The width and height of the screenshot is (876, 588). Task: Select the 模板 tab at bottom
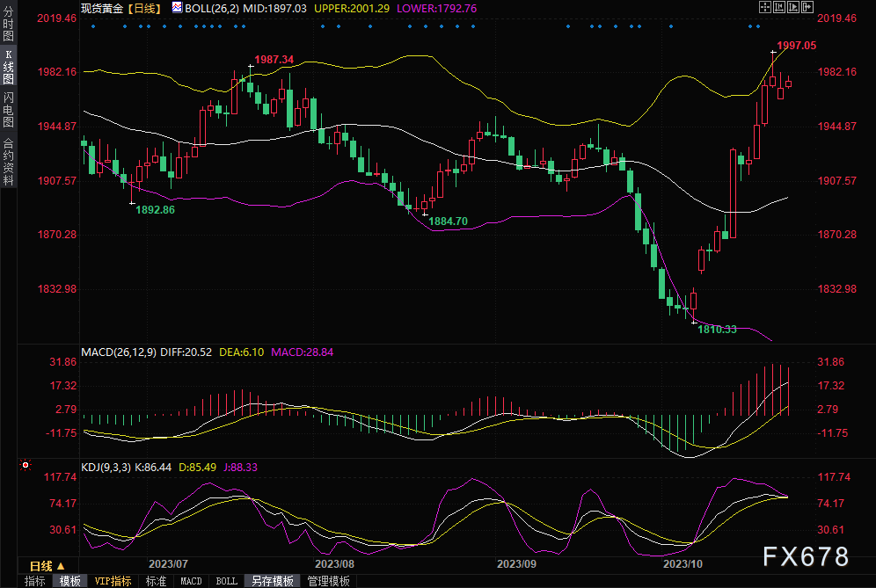[70, 581]
